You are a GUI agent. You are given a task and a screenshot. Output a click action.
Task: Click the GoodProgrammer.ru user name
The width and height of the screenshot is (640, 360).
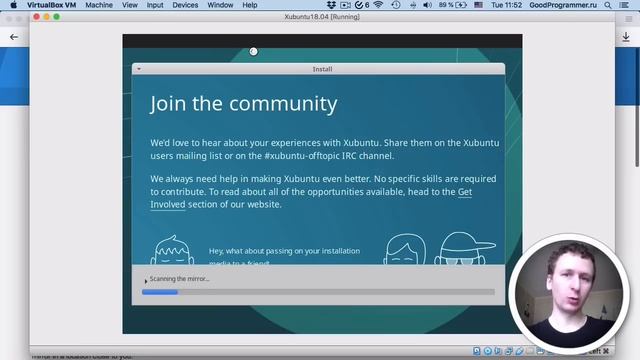pyautogui.click(x=563, y=5)
